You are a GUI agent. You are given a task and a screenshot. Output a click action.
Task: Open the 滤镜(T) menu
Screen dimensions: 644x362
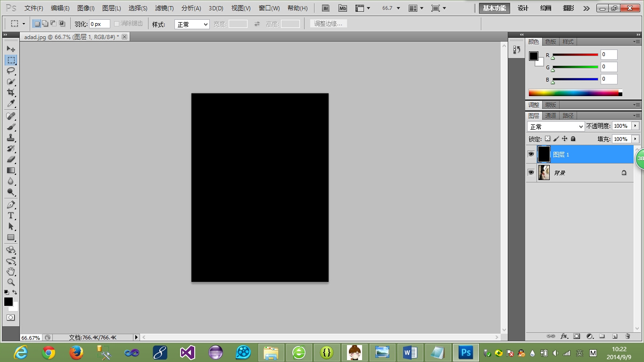coord(164,8)
